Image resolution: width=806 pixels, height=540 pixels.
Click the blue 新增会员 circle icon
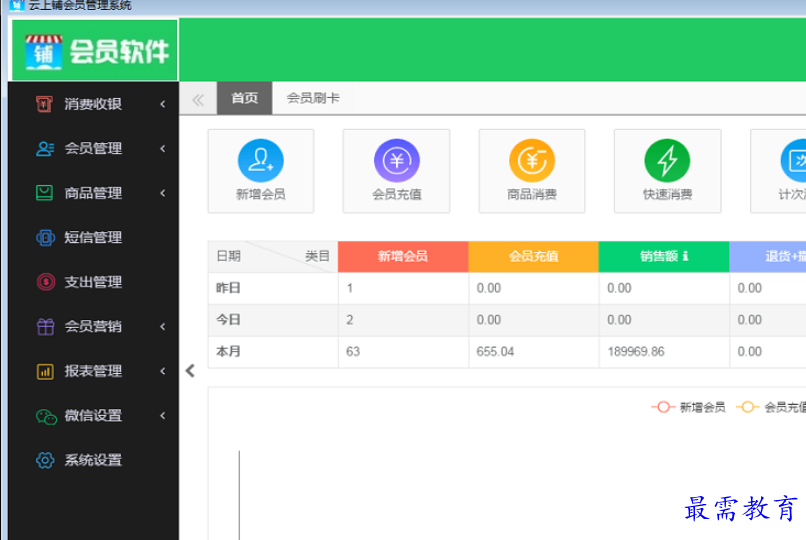click(261, 160)
